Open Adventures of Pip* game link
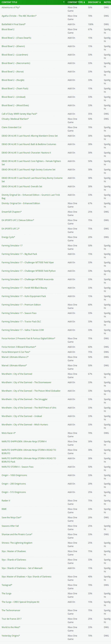 [11, 7]
